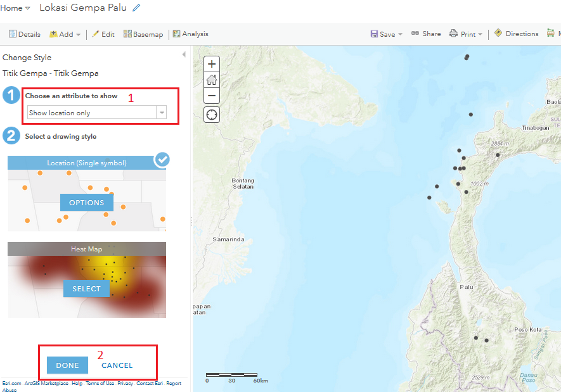Click the earthquake point near Poso Kota

click(487, 341)
